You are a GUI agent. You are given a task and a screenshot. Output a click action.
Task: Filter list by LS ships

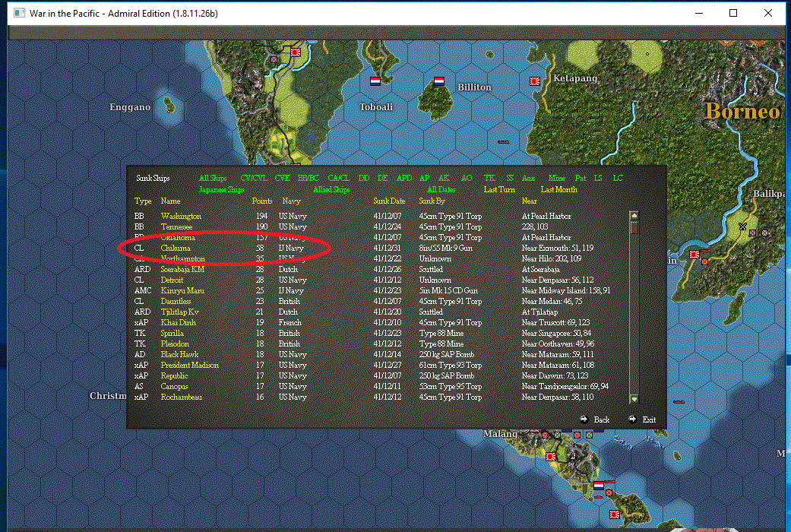(598, 178)
